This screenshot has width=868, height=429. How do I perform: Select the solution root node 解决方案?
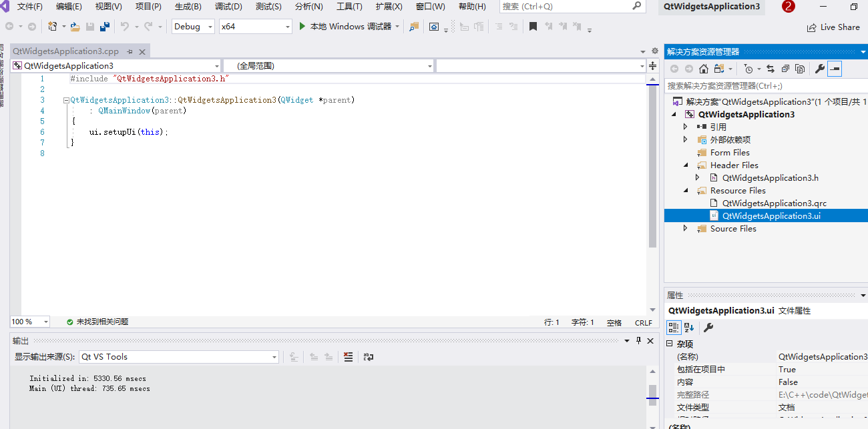click(770, 102)
